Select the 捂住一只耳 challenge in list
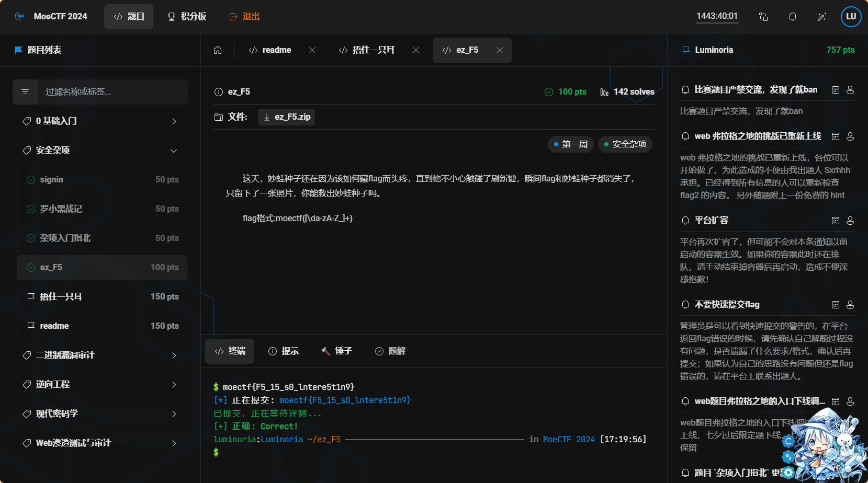868x483 pixels. point(103,297)
